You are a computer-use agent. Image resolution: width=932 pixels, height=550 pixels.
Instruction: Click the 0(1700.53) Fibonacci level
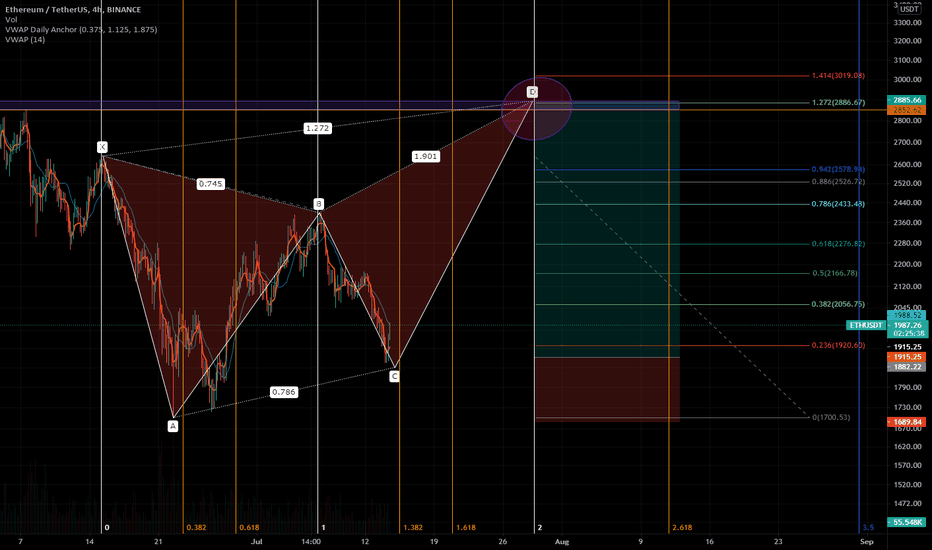click(831, 417)
